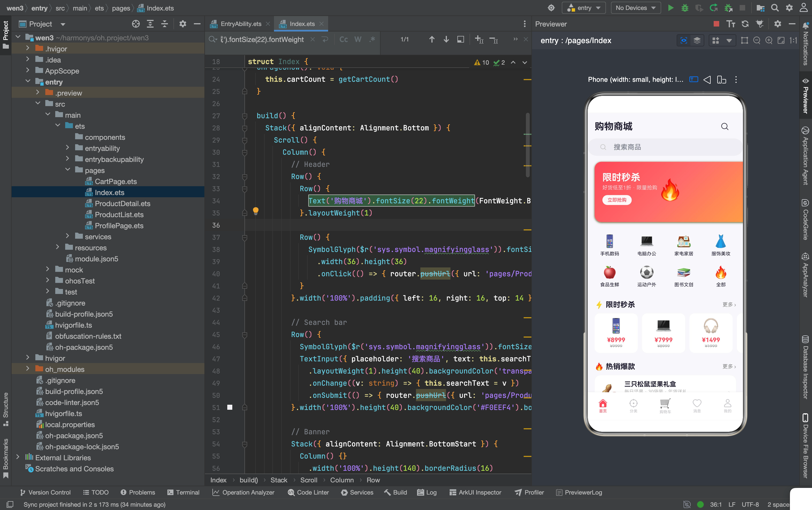Screen dimensions: 812x510
Task: Open CartPage.ets in project tree
Action: 116,182
